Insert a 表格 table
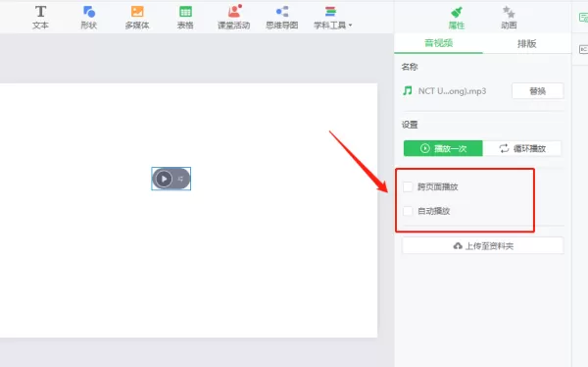This screenshot has height=367, width=588. (185, 18)
